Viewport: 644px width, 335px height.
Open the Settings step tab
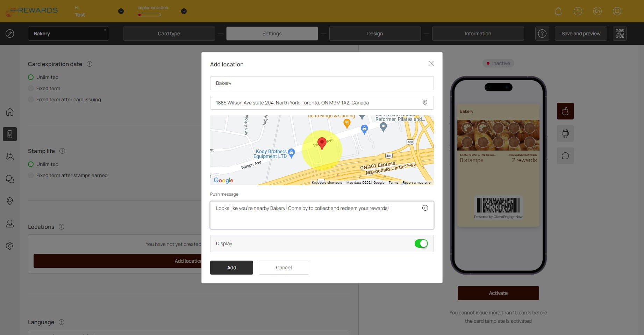tap(272, 34)
